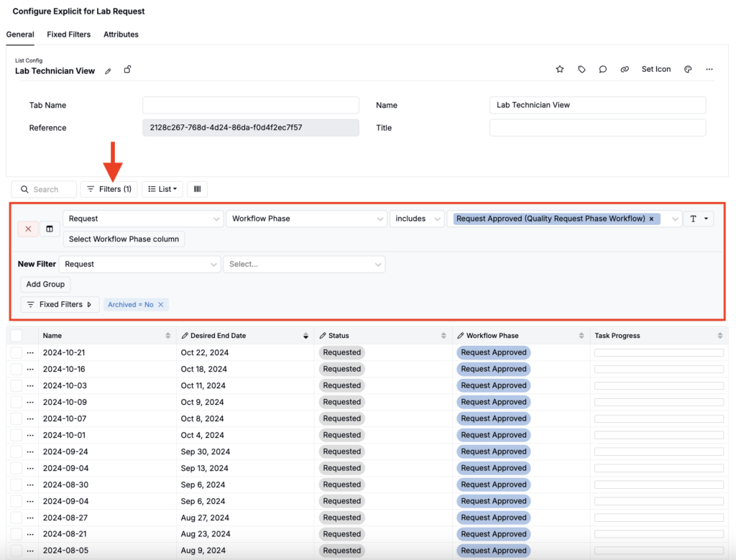The height and width of the screenshot is (560, 736).
Task: Check the box for row 2024-10-21
Action: pyautogui.click(x=17, y=352)
